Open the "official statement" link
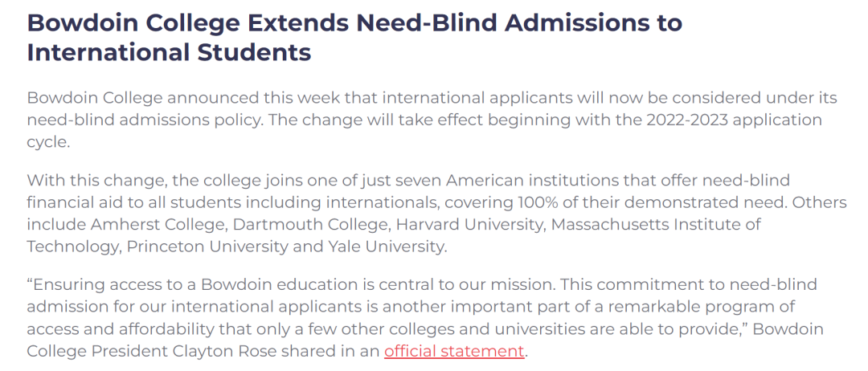This screenshot has height=371, width=868. [454, 351]
